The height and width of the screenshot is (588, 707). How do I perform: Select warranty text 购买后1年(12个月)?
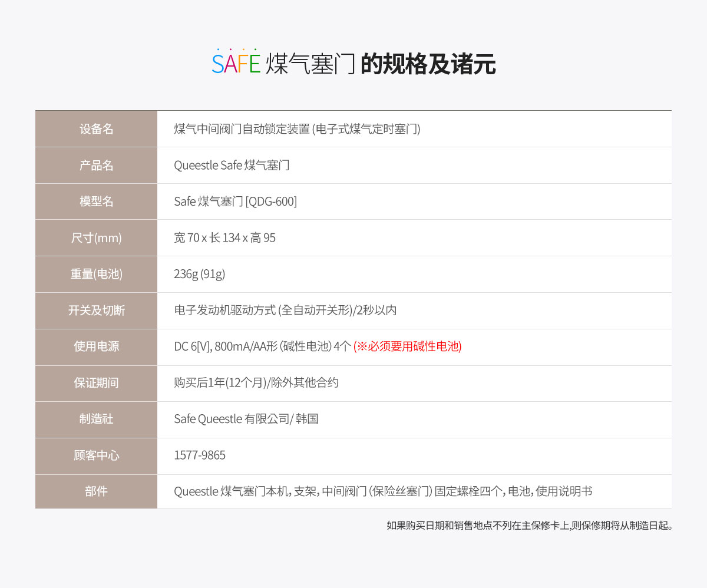(220, 383)
